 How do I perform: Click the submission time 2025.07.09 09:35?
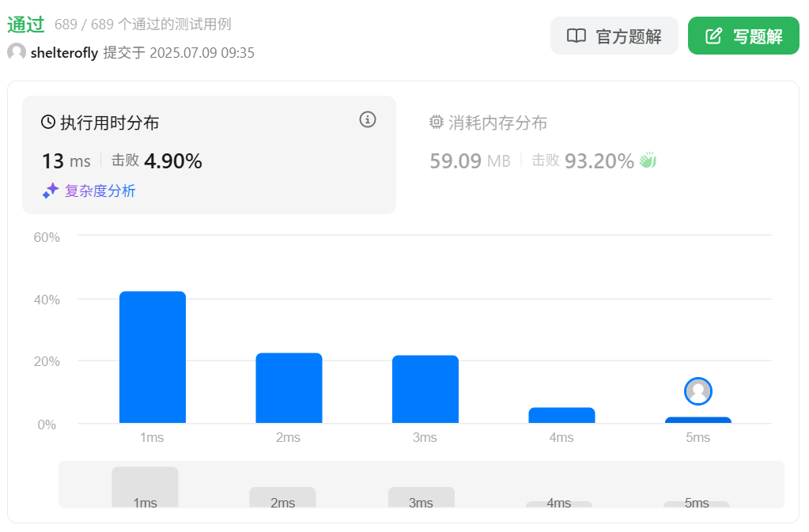pos(202,53)
